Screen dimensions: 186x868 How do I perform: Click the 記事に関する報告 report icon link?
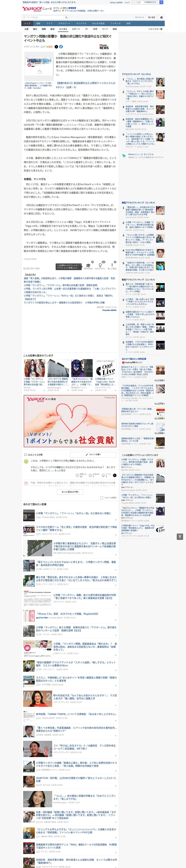(x=32, y=269)
